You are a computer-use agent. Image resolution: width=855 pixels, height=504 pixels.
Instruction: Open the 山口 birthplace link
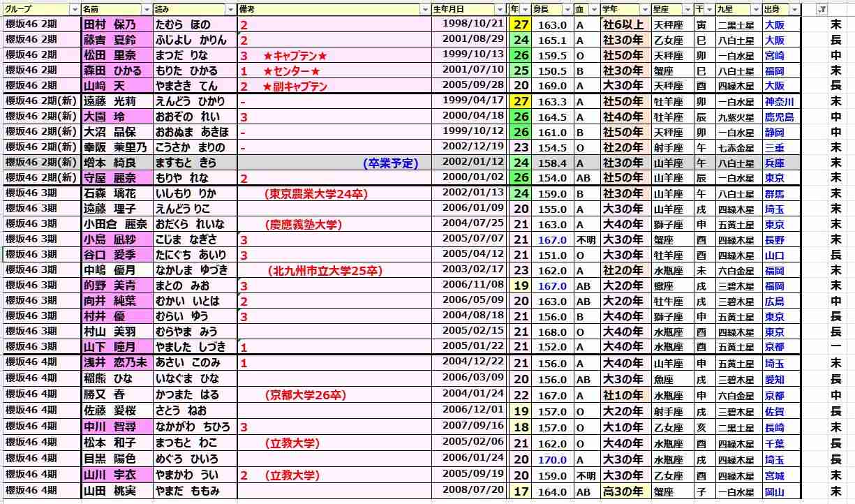[774, 256]
